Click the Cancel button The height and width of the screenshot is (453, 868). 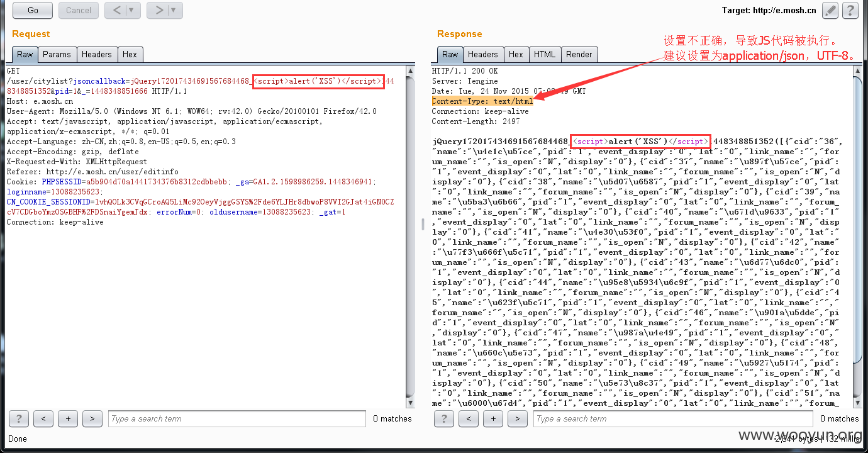[x=78, y=10]
